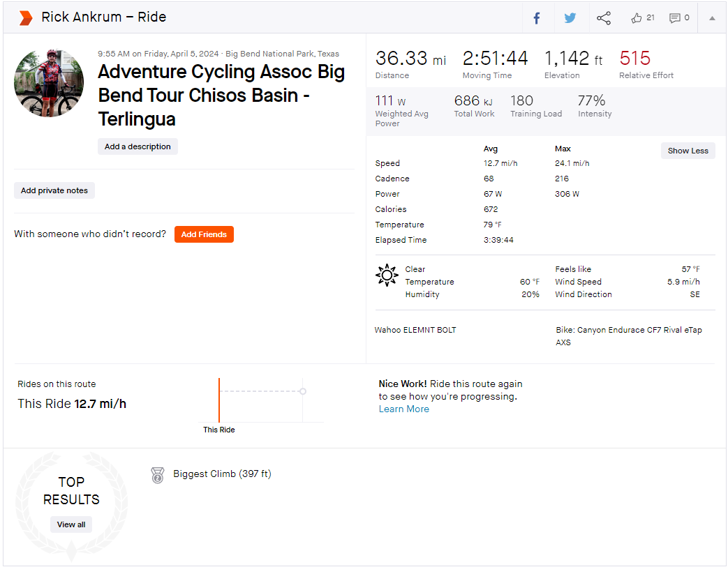Open Biggest Climb (397 ft) result

coord(222,474)
